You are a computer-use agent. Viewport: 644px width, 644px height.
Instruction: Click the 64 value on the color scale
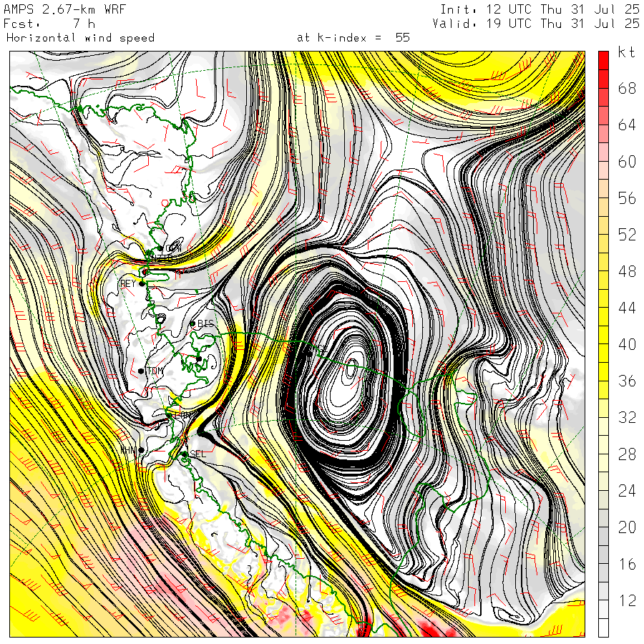point(627,125)
